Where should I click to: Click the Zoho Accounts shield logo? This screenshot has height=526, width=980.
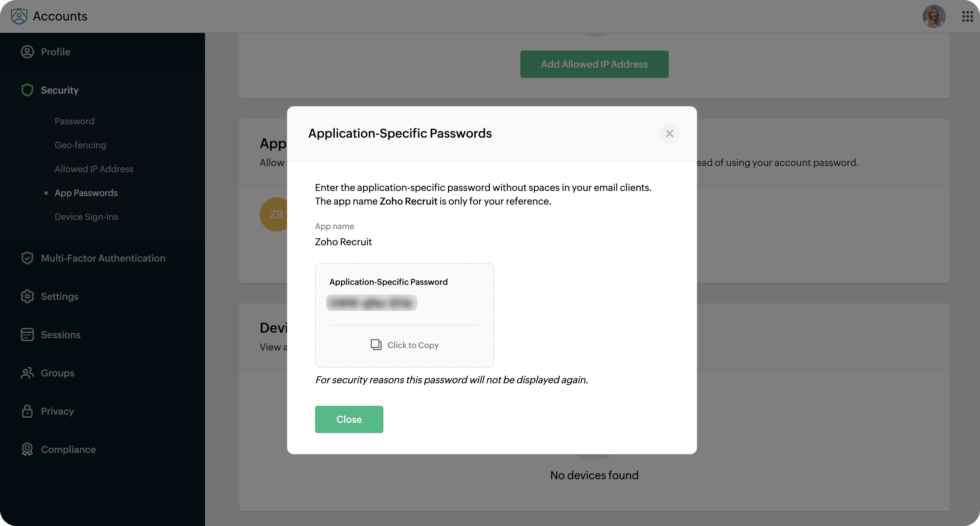click(19, 16)
